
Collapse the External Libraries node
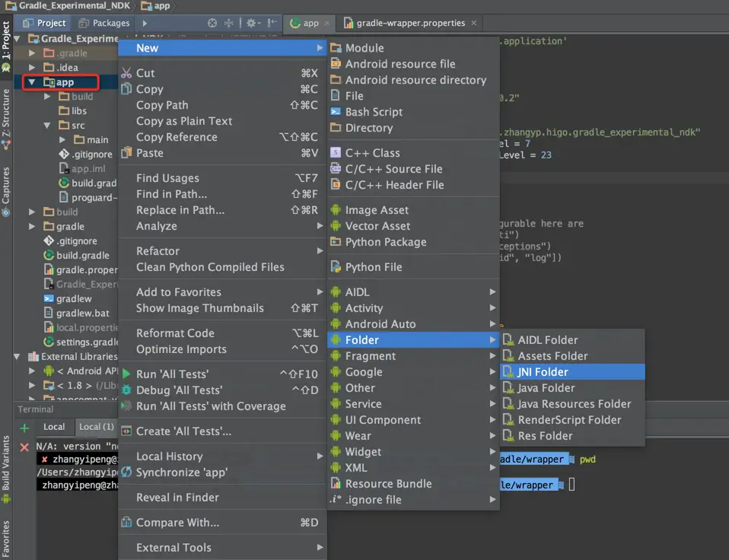17,356
